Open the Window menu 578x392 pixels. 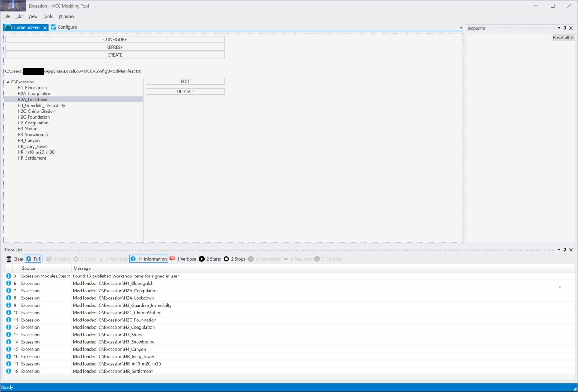tap(66, 16)
